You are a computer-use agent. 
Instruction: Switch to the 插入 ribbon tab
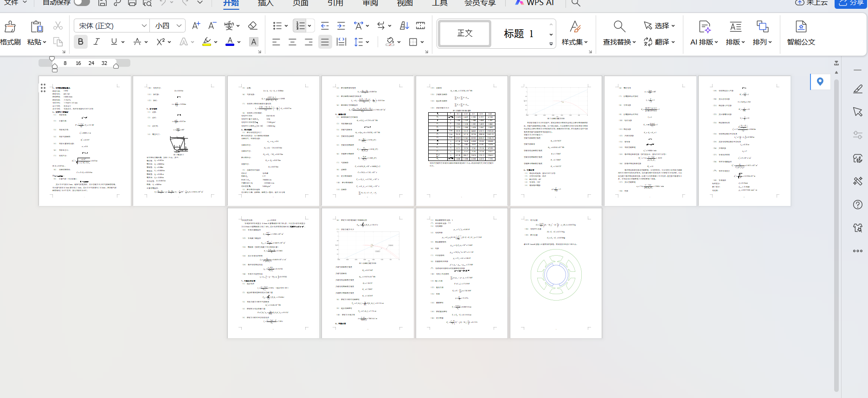265,3
